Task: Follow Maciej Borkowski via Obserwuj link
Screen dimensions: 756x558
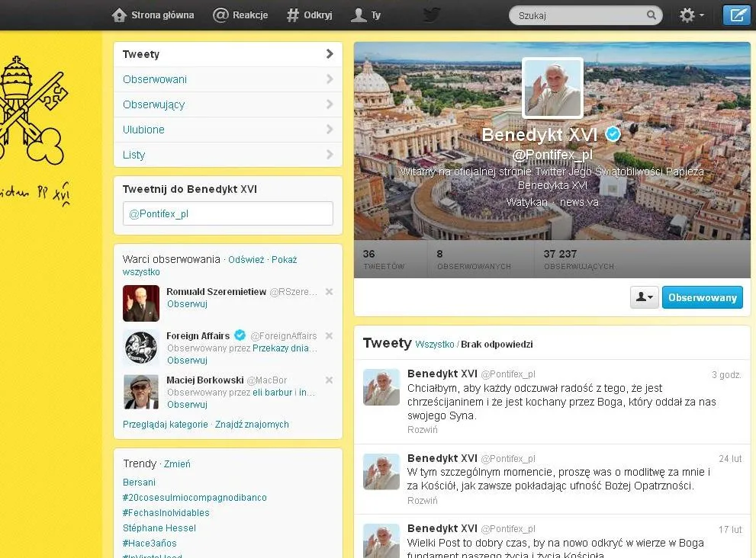Action: (x=187, y=405)
